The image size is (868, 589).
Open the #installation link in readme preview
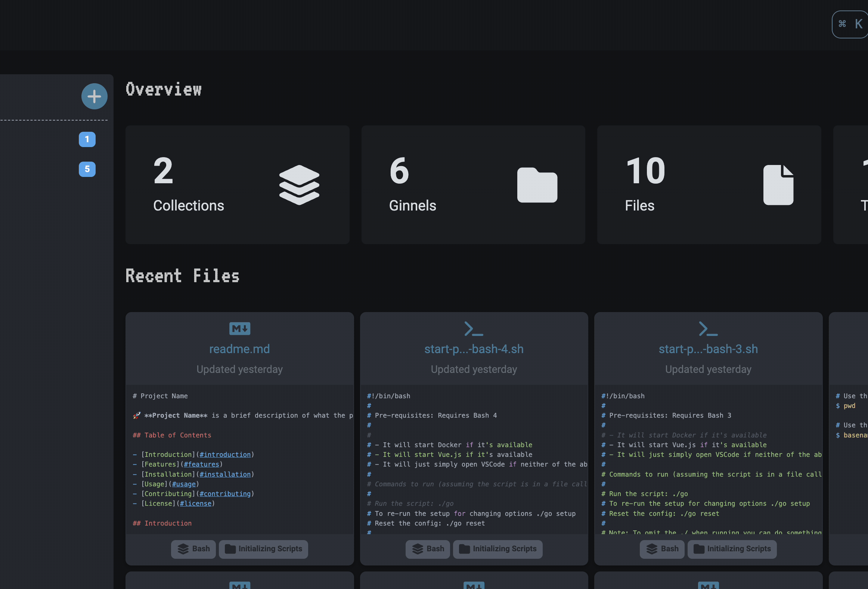pos(225,474)
